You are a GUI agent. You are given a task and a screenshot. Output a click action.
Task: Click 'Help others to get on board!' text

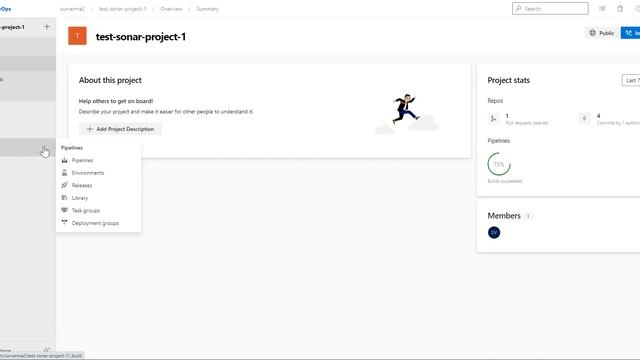tap(116, 101)
